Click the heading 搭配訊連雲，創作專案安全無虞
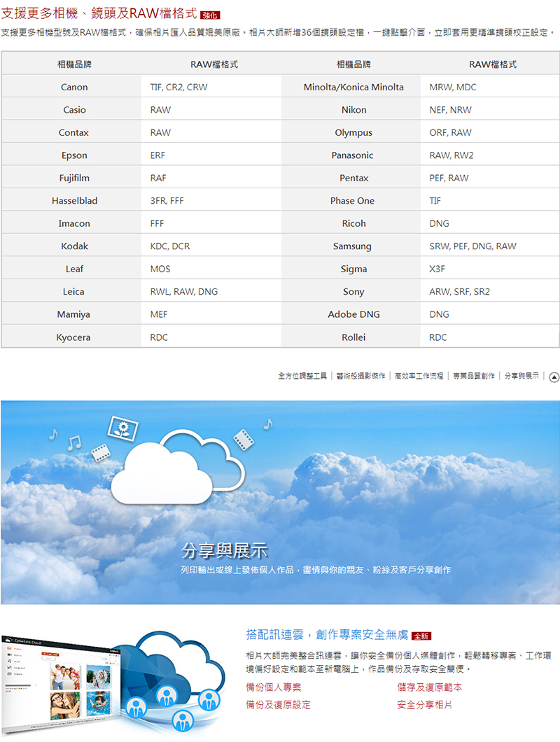This screenshot has height=742, width=560. click(x=327, y=635)
